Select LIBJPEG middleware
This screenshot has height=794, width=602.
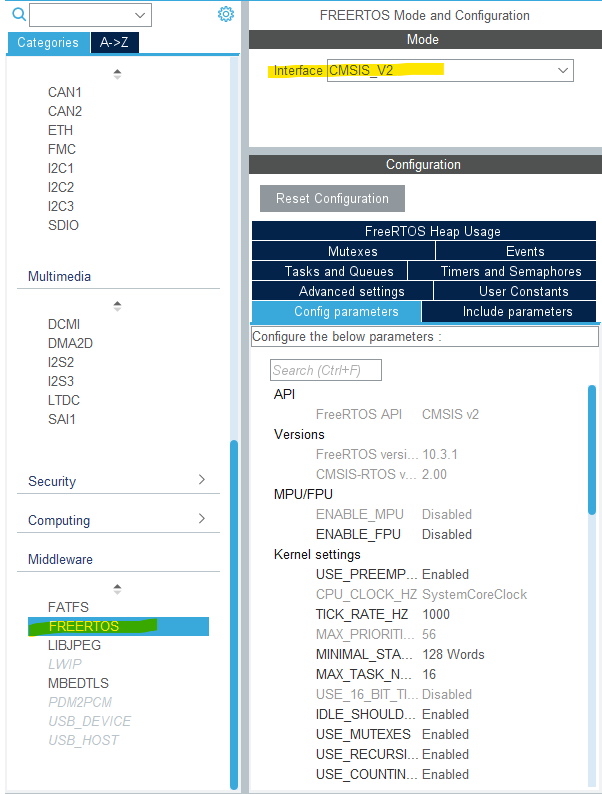click(74, 645)
